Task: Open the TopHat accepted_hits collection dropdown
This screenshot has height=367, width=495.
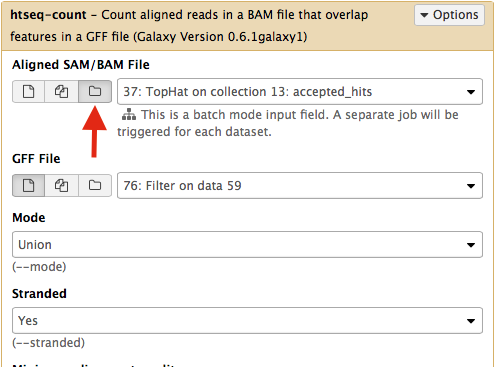Action: [300, 92]
